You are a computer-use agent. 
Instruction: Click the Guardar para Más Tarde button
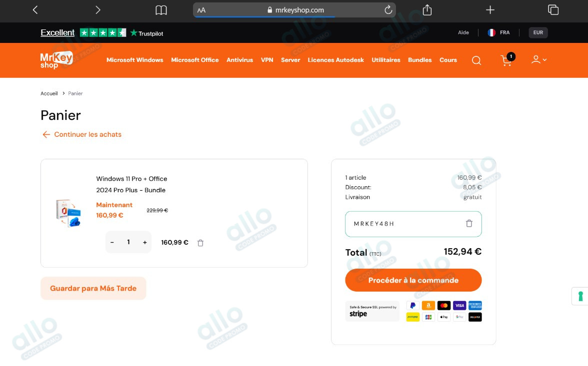93,288
